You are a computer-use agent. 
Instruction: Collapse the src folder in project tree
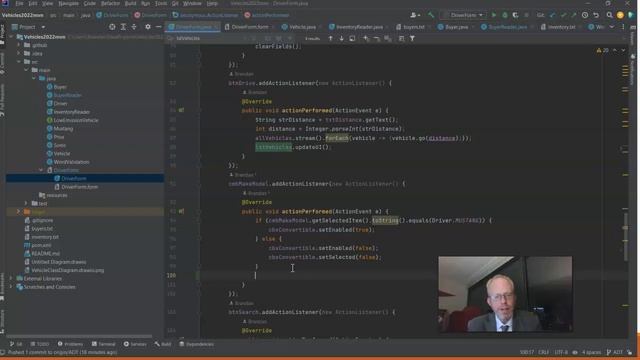click(19, 62)
